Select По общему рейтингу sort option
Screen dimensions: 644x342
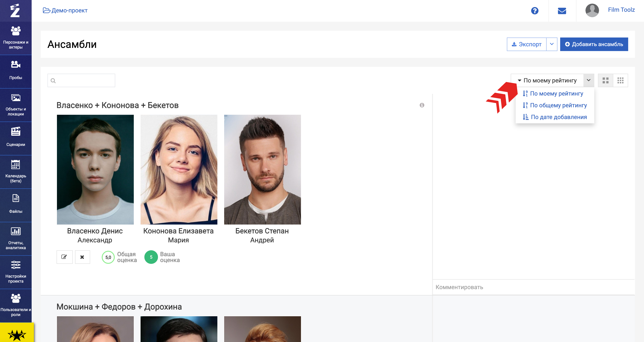[x=555, y=105]
